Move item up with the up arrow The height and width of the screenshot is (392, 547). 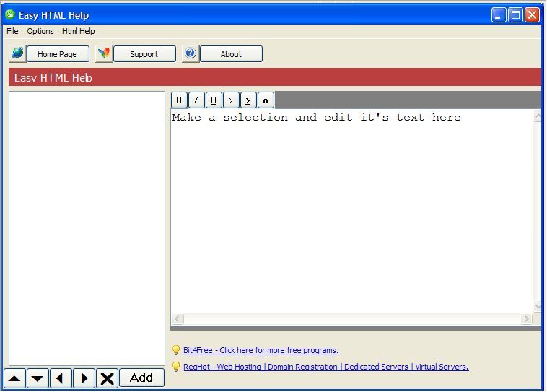pyautogui.click(x=14, y=378)
